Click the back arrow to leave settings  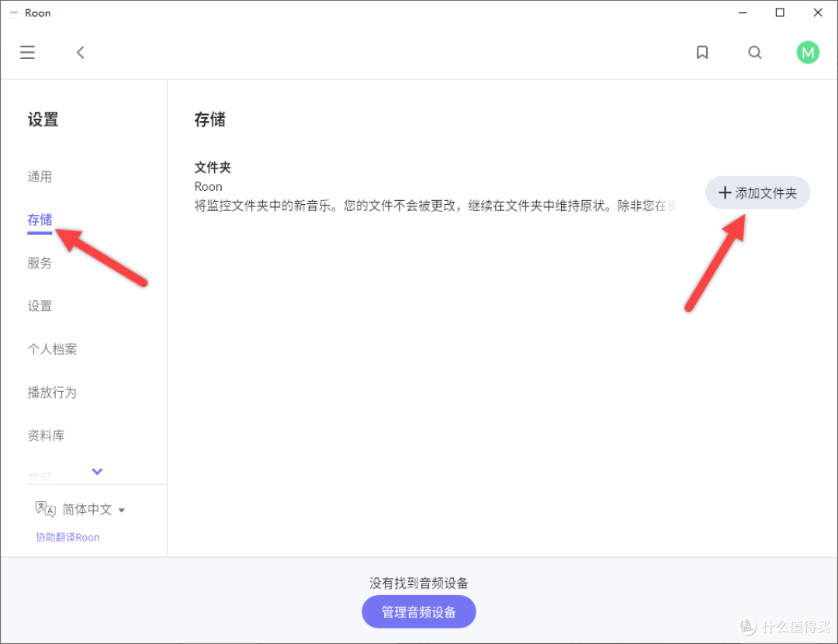pyautogui.click(x=80, y=52)
